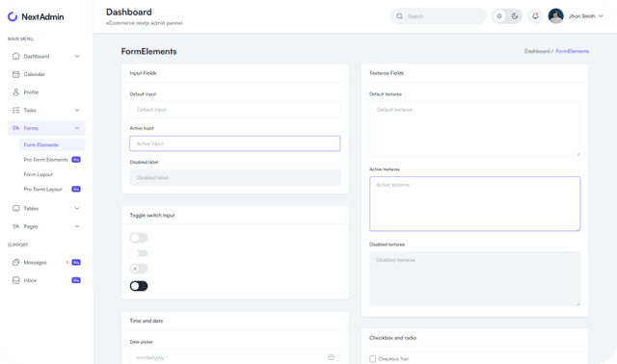The width and height of the screenshot is (617, 364).
Task: Open Calendar from the sidebar
Action: (46, 74)
